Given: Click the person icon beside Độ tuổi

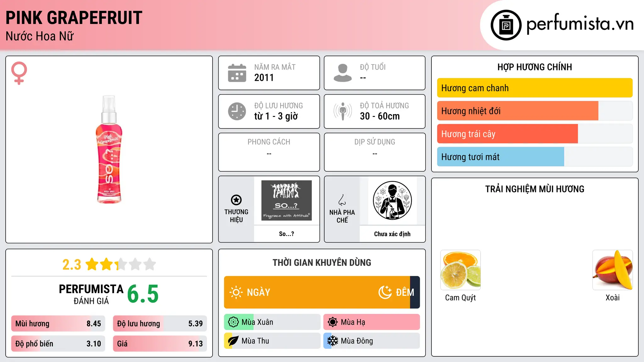Looking at the screenshot, I should (x=342, y=73).
